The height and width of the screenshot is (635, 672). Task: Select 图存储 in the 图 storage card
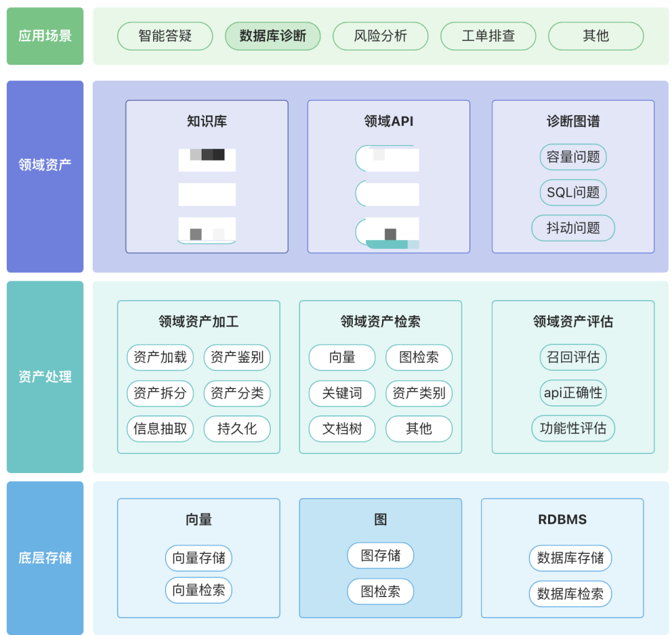point(380,556)
